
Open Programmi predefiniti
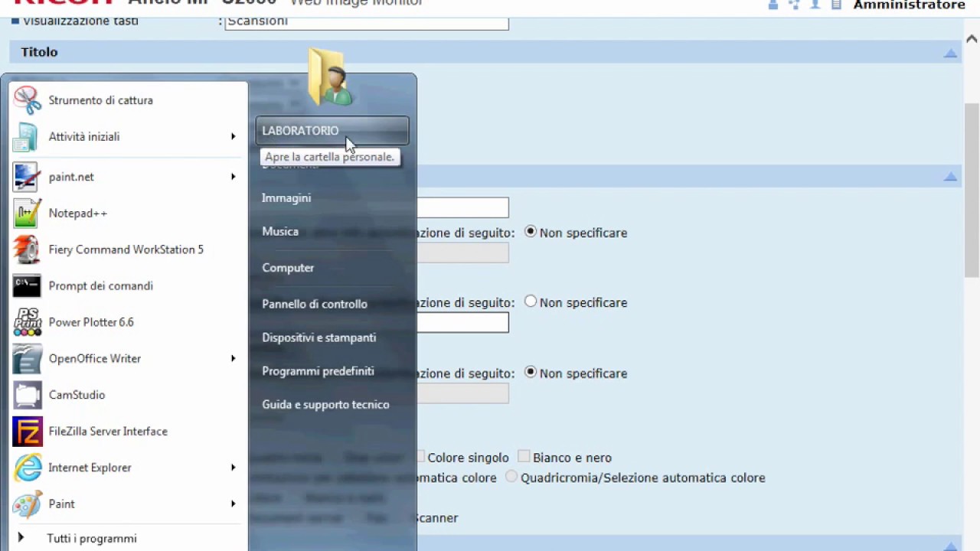318,371
